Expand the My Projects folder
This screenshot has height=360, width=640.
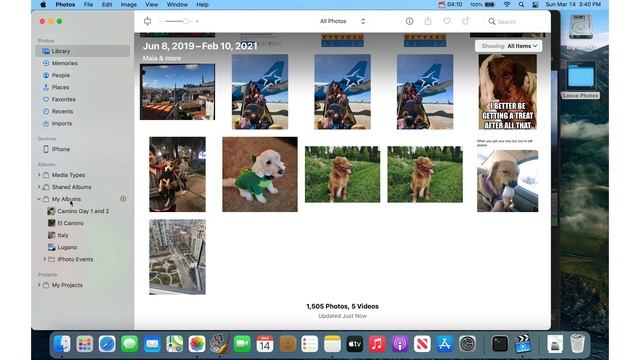[x=39, y=285]
